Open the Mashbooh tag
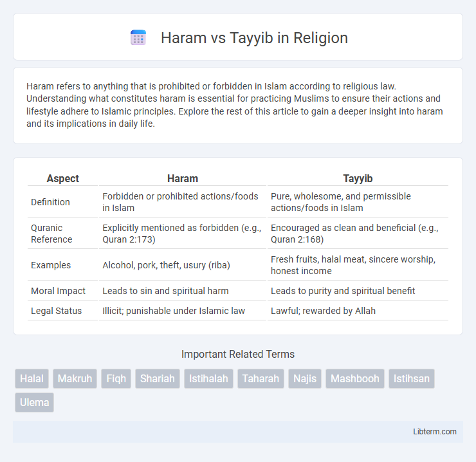Image resolution: width=476 pixels, height=462 pixels. click(355, 378)
